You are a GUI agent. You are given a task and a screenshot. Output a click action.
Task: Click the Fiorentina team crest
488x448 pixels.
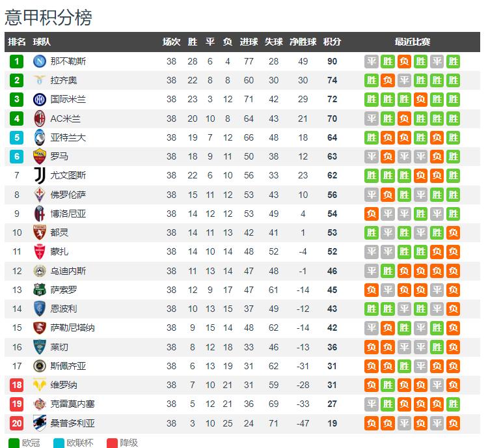pyautogui.click(x=40, y=195)
